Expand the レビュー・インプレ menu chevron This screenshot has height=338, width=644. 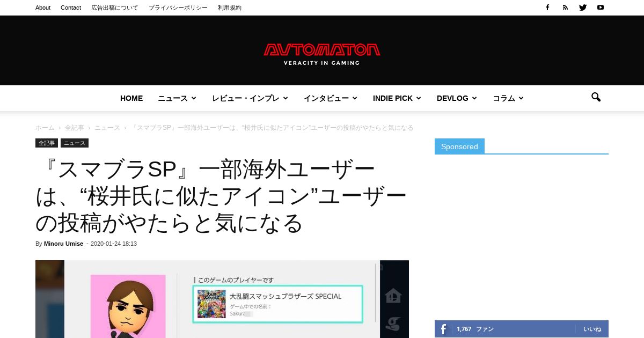pyautogui.click(x=286, y=98)
